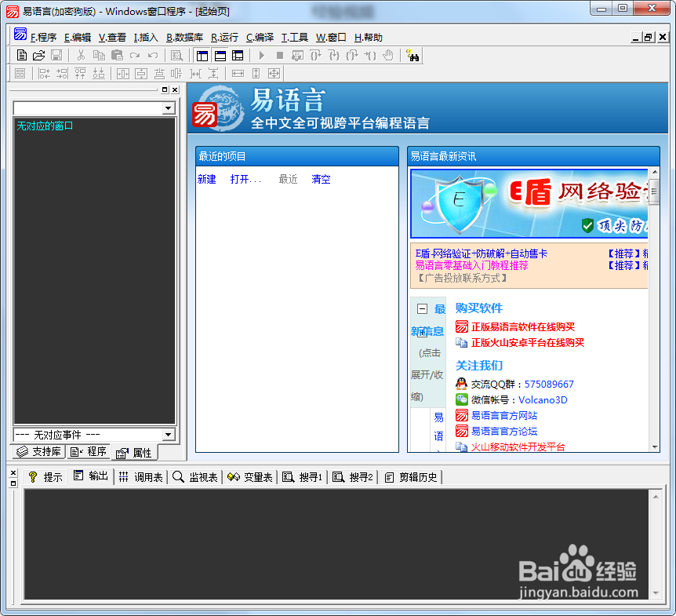Click the 新建 link in recent projects
The width and height of the screenshot is (676, 616).
click(207, 179)
